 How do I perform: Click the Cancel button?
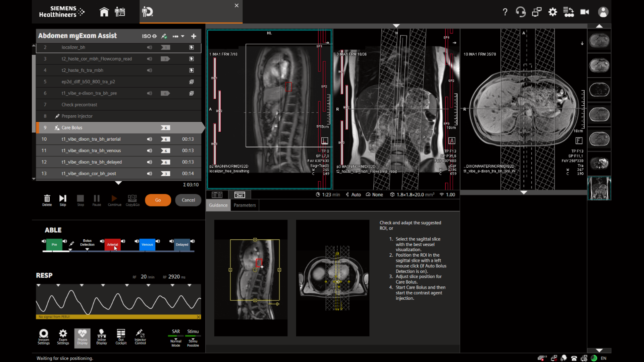tap(188, 200)
